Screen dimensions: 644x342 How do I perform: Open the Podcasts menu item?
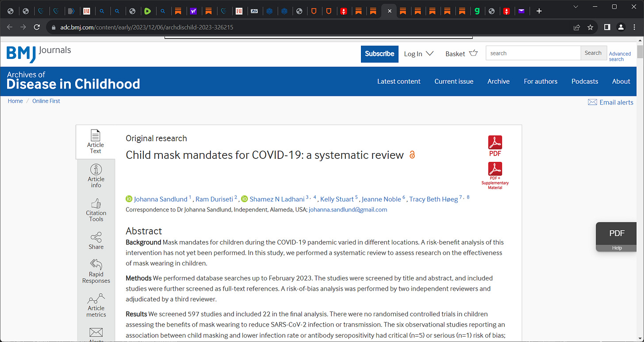pyautogui.click(x=585, y=81)
